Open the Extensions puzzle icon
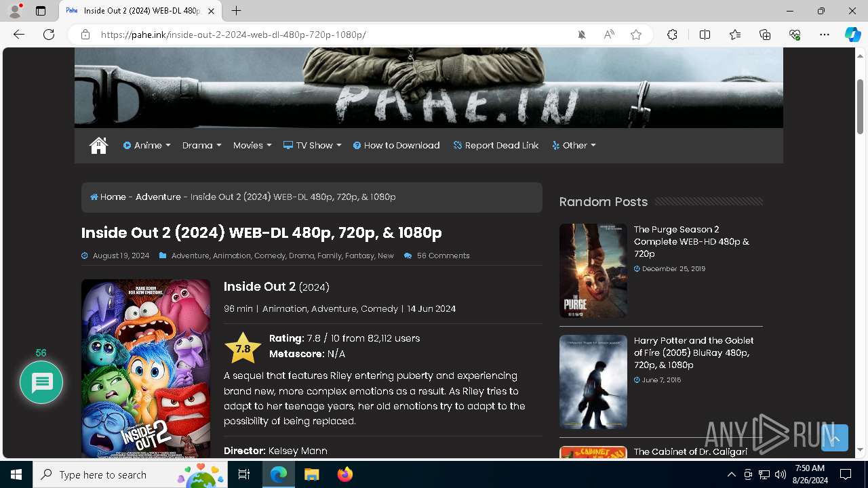868x488 pixels. pos(672,35)
